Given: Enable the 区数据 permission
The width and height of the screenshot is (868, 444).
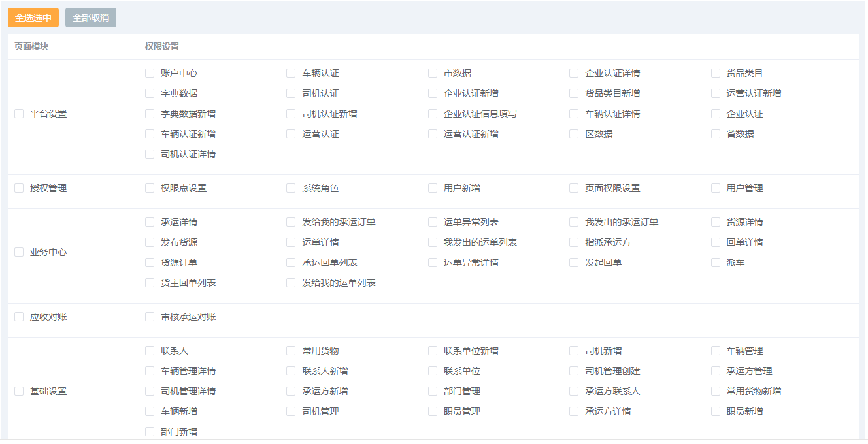Looking at the screenshot, I should pos(574,134).
